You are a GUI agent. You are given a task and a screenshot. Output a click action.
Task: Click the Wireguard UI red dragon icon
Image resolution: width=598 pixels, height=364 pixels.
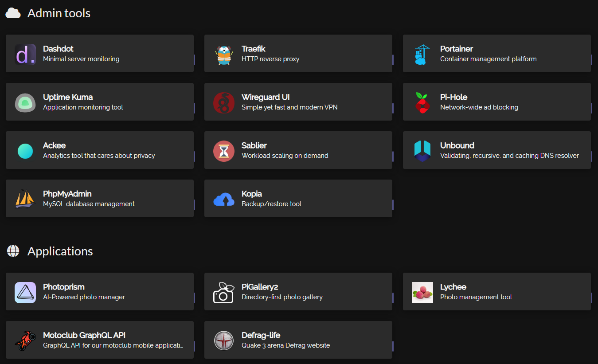(224, 103)
